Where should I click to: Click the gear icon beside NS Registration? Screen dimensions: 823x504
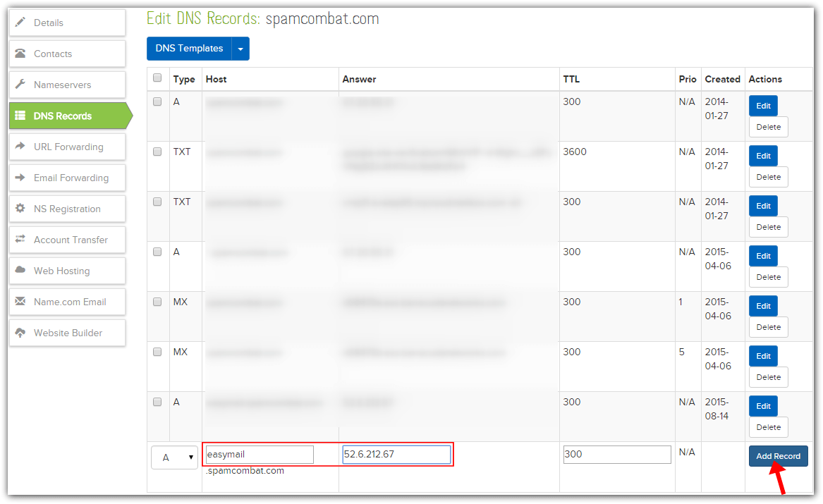[x=20, y=208]
